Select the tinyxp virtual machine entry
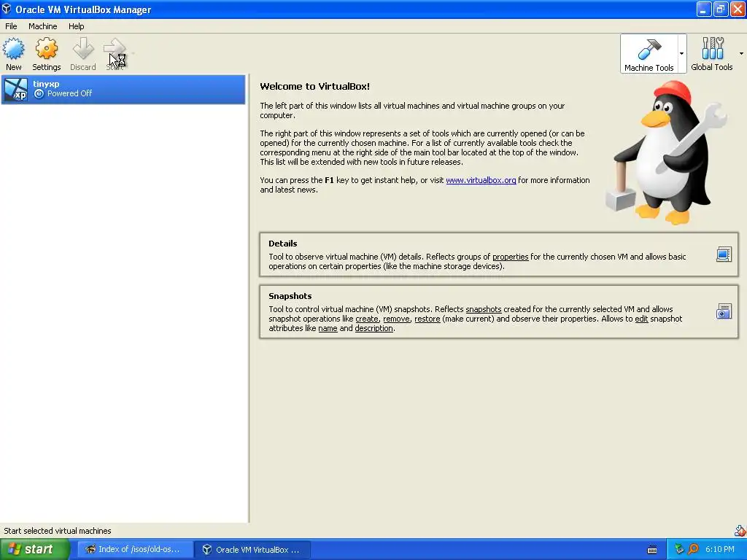The height and width of the screenshot is (560, 747). [x=123, y=89]
